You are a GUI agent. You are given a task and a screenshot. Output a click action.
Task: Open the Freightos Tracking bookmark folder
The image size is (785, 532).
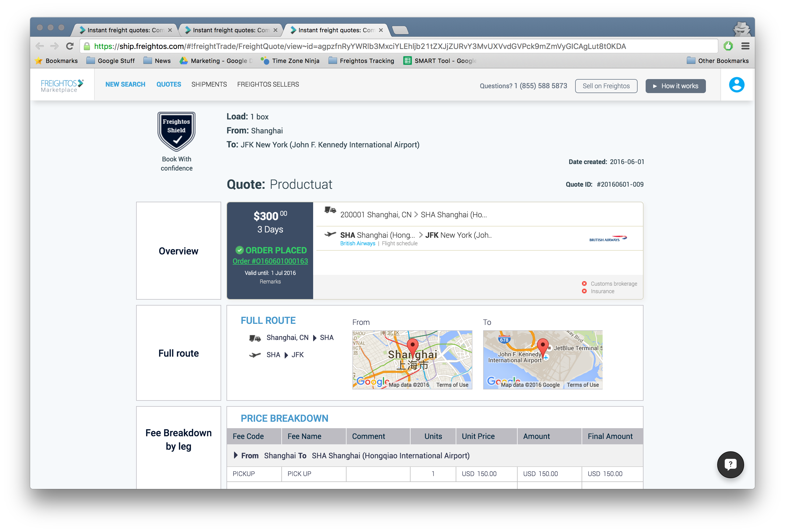tap(361, 61)
